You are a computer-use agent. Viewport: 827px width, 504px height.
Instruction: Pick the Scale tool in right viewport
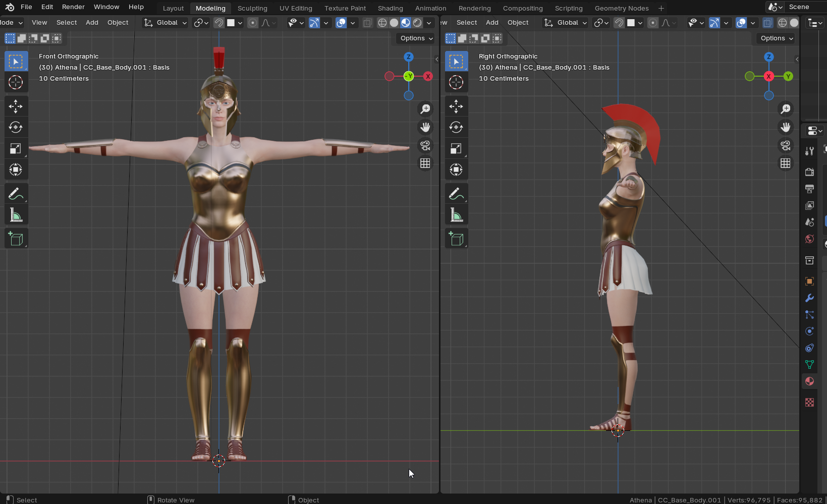pyautogui.click(x=456, y=148)
